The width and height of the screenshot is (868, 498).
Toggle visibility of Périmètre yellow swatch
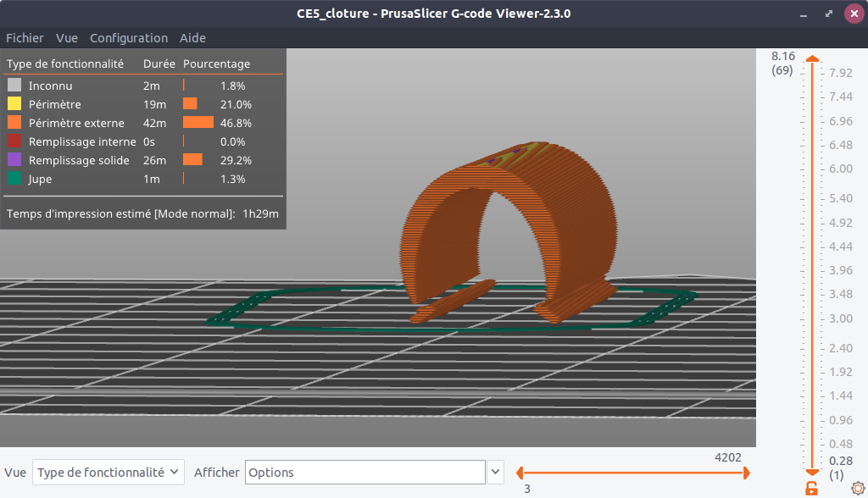point(14,103)
